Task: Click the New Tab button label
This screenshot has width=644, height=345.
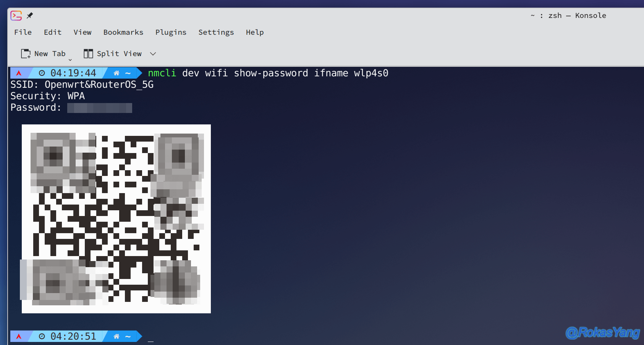Action: 50,54
